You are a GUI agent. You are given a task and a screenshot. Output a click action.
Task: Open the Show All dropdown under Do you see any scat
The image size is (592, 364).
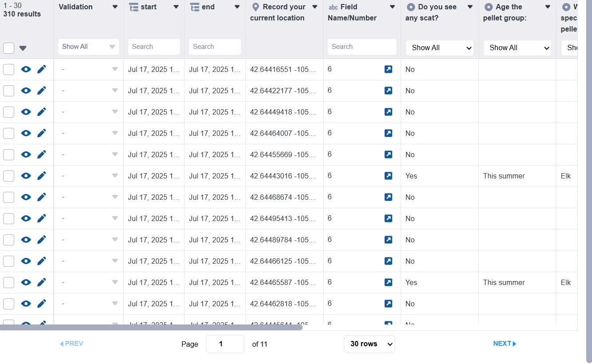[x=439, y=47]
